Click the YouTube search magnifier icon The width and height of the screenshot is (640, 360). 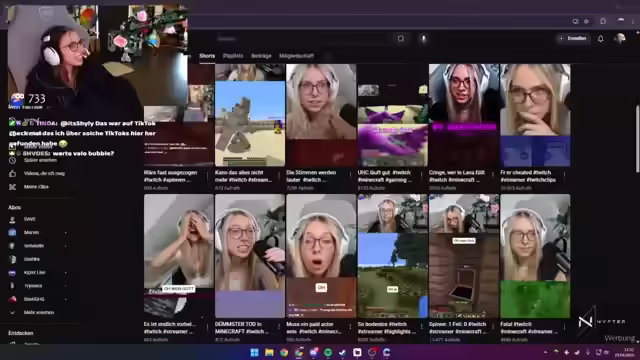coord(401,38)
